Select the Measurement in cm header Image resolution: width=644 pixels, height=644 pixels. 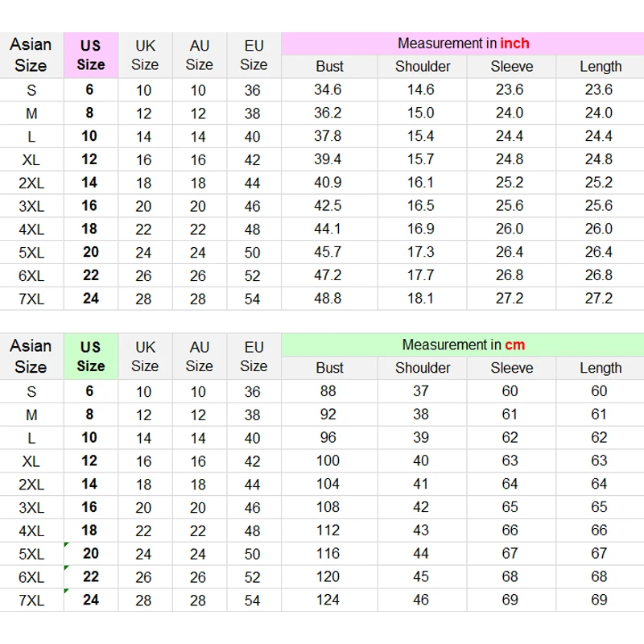(463, 345)
